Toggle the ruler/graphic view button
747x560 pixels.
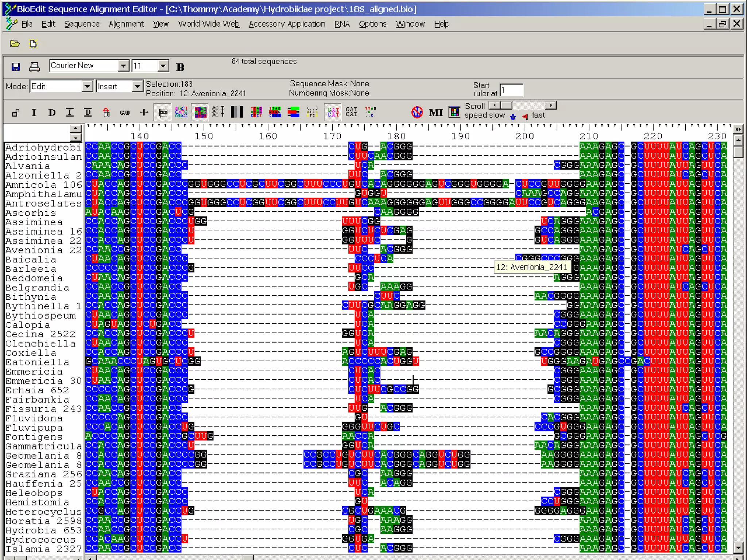pyautogui.click(x=163, y=112)
